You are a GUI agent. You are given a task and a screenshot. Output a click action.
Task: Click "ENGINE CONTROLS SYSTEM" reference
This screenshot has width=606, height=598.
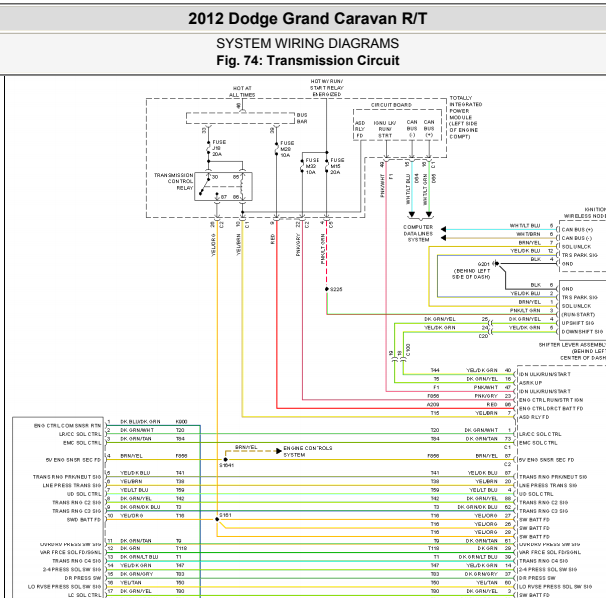tap(308, 451)
